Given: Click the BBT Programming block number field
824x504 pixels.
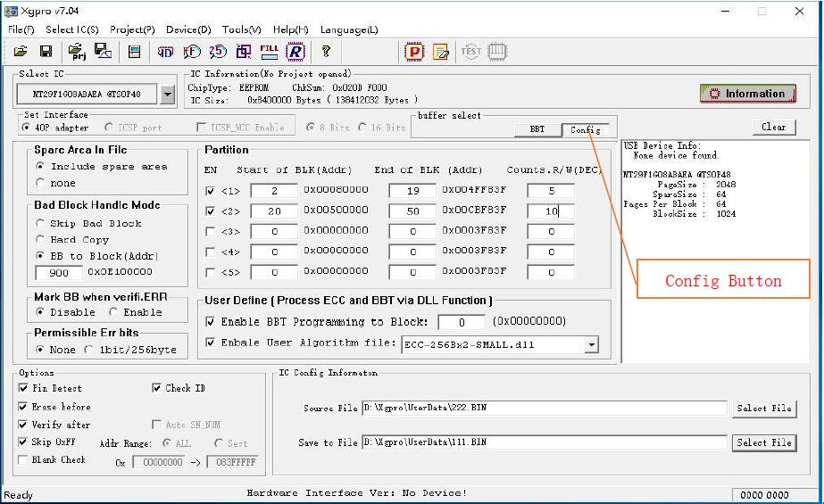Looking at the screenshot, I should coord(462,322).
